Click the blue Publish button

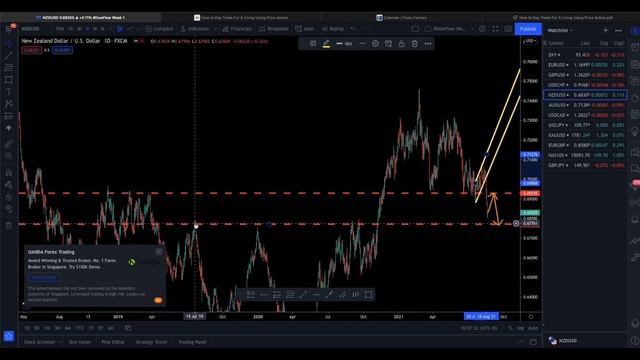tap(528, 29)
